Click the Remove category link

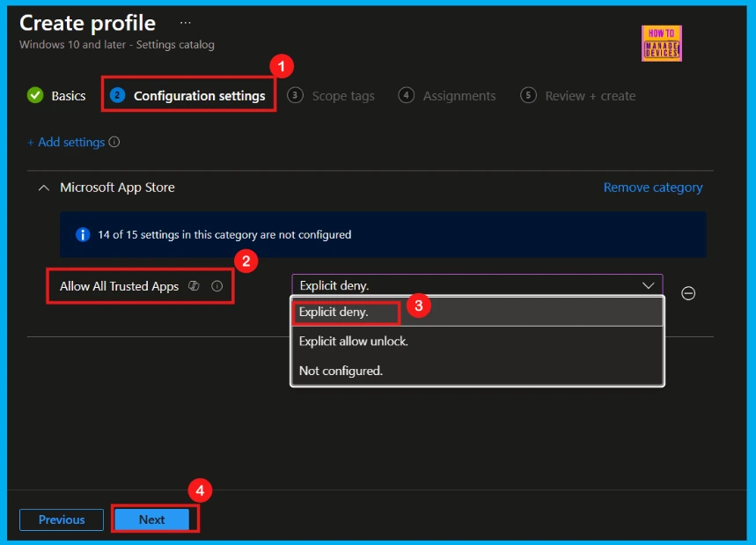click(x=653, y=188)
